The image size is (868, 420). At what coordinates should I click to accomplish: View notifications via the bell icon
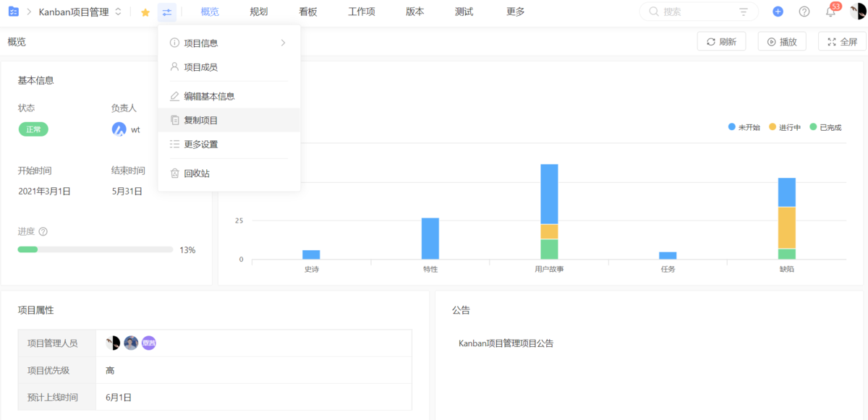[x=830, y=12]
